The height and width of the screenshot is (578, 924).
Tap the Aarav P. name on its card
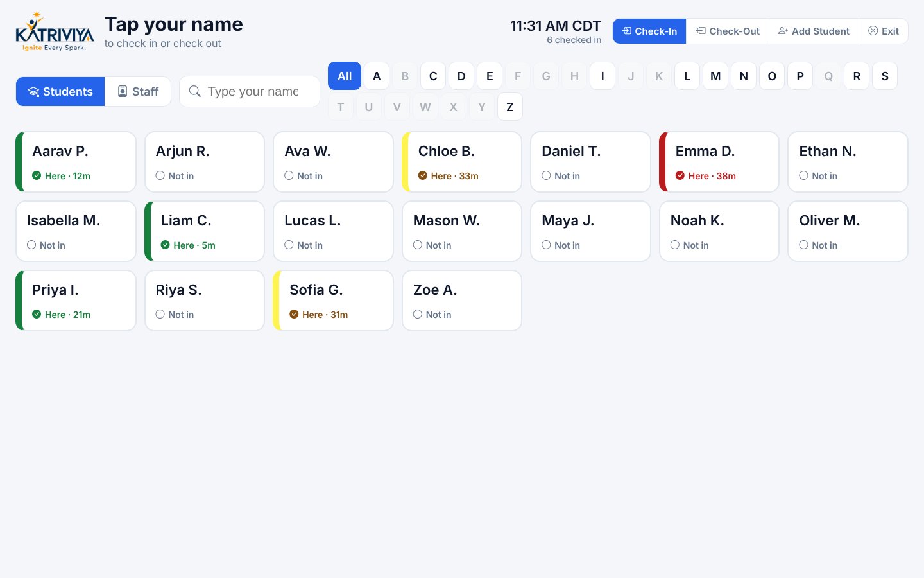click(x=60, y=151)
